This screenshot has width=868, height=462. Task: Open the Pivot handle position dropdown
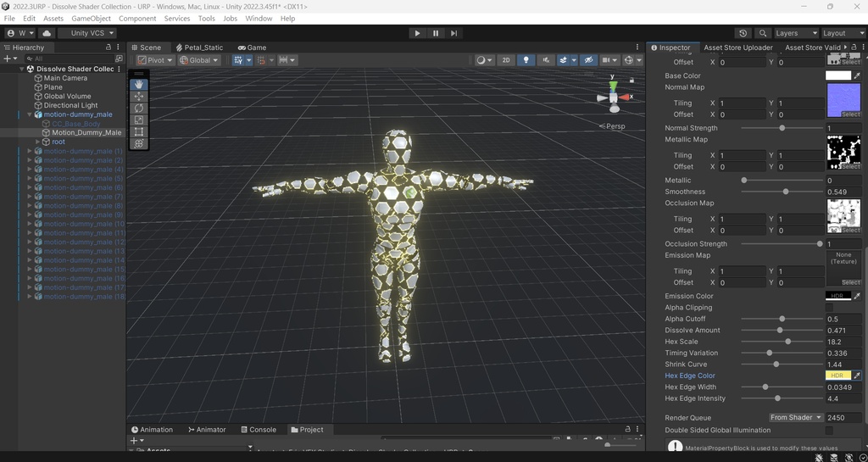point(155,60)
